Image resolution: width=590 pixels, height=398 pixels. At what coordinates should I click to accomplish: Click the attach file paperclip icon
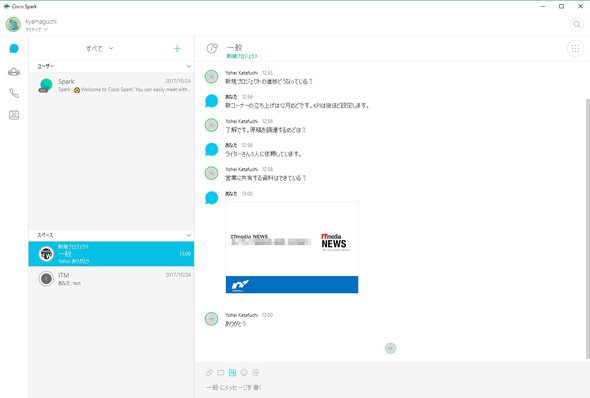209,372
